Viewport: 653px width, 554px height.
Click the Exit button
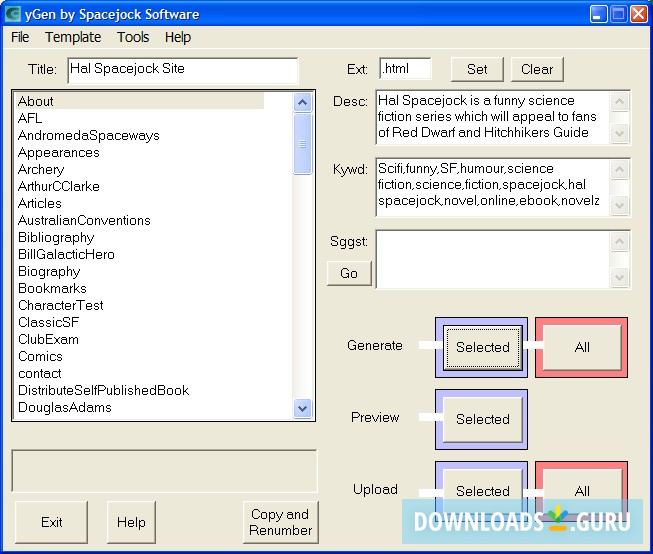click(52, 522)
